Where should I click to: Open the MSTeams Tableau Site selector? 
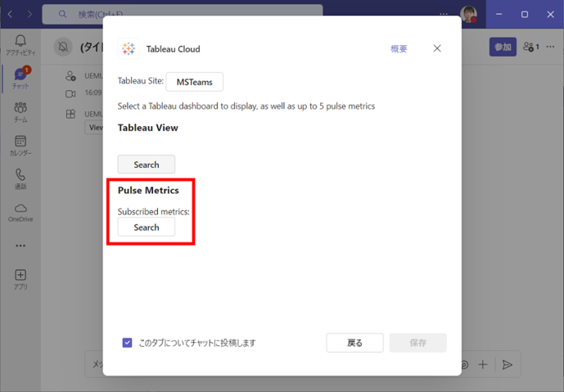(195, 82)
